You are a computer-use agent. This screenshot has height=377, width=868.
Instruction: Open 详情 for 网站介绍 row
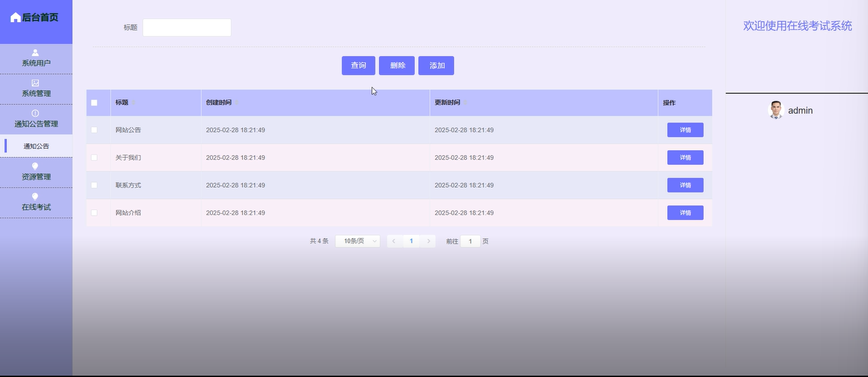685,213
